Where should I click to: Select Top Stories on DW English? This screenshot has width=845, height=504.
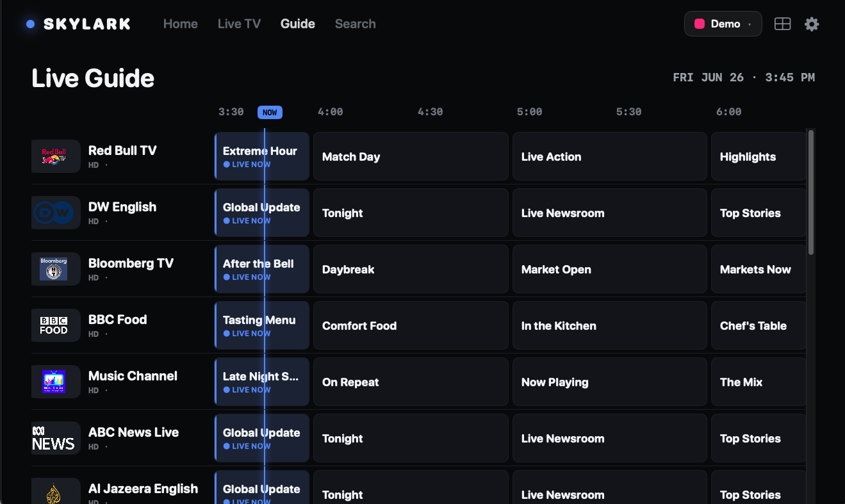[759, 213]
